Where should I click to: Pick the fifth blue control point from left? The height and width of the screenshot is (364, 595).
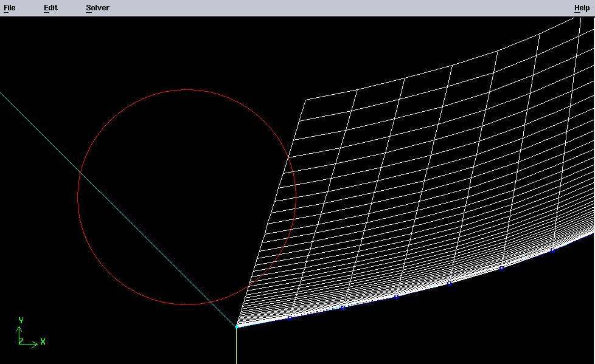tap(501, 268)
